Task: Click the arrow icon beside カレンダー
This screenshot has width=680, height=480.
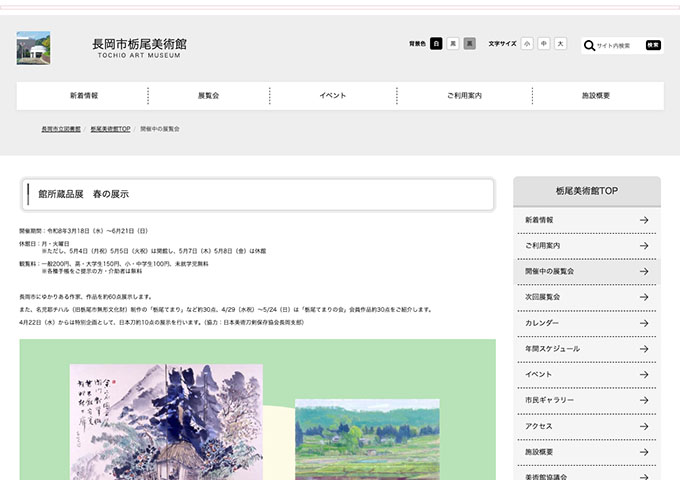Action: pos(644,323)
